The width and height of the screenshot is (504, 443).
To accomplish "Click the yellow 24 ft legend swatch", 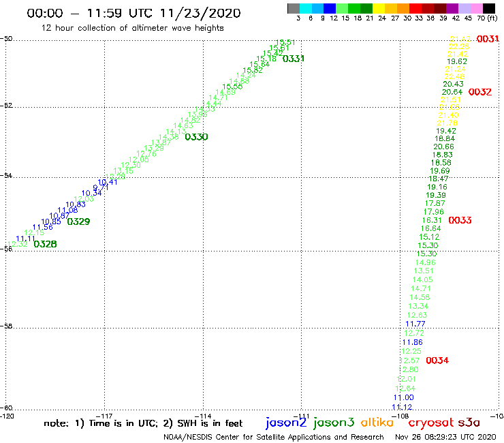I will (379, 8).
